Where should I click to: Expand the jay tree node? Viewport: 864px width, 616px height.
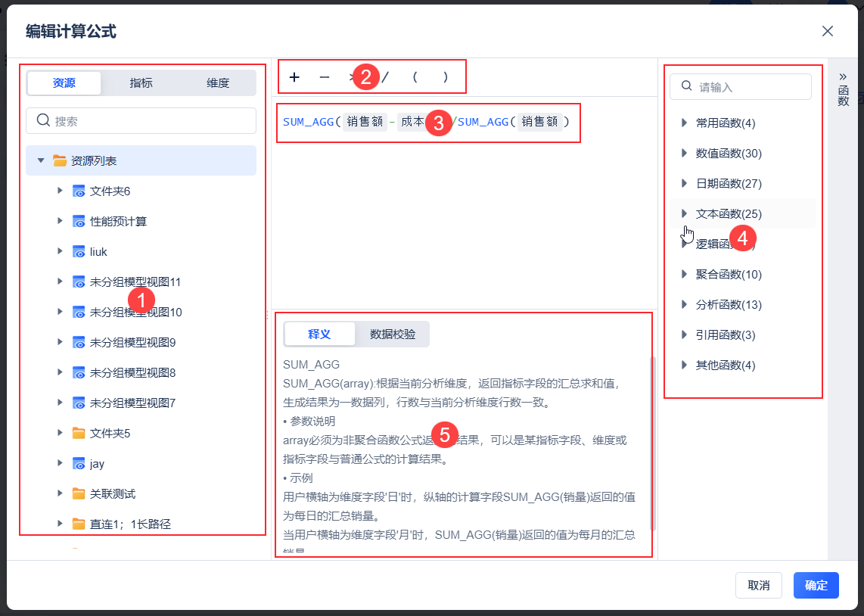[x=60, y=463]
